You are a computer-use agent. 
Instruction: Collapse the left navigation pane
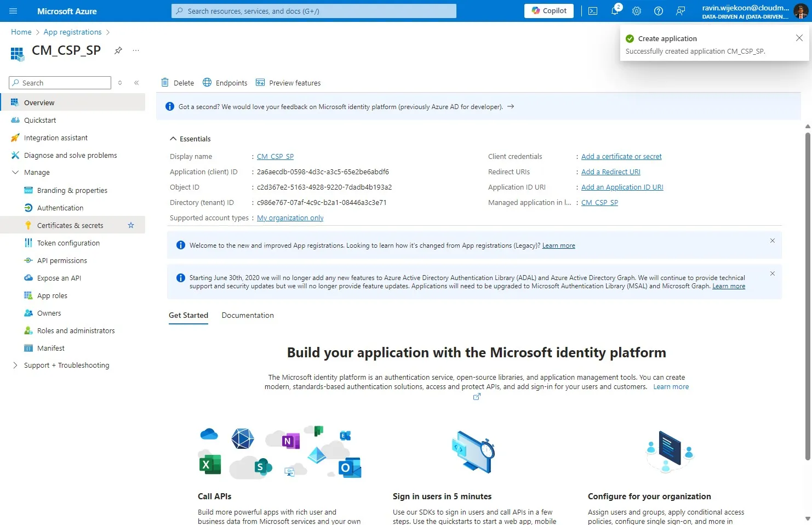click(x=136, y=83)
